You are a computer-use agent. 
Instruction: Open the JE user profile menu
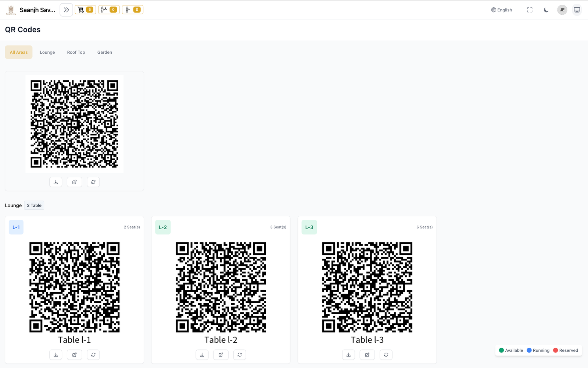point(562,10)
